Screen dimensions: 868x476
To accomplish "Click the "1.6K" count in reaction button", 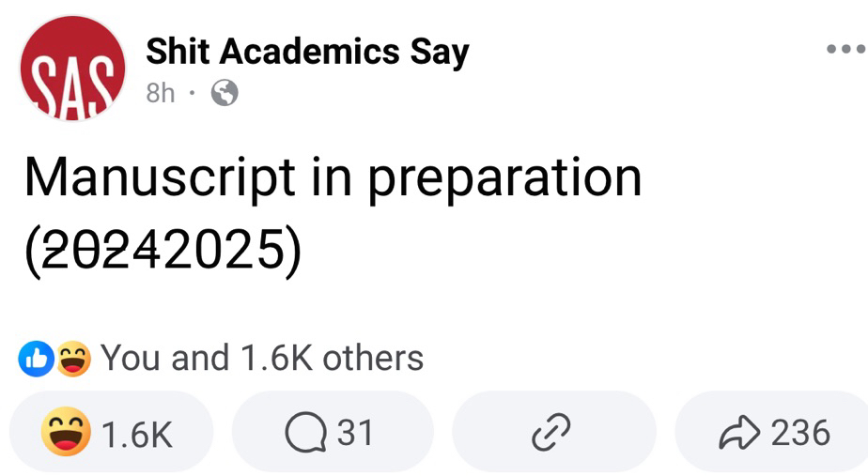I will [x=136, y=434].
